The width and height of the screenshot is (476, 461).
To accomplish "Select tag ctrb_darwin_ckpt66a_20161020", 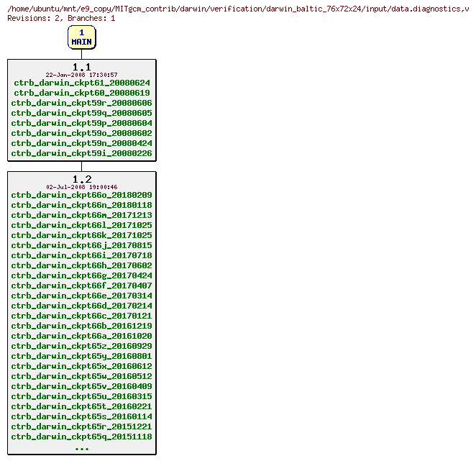I will click(x=82, y=336).
